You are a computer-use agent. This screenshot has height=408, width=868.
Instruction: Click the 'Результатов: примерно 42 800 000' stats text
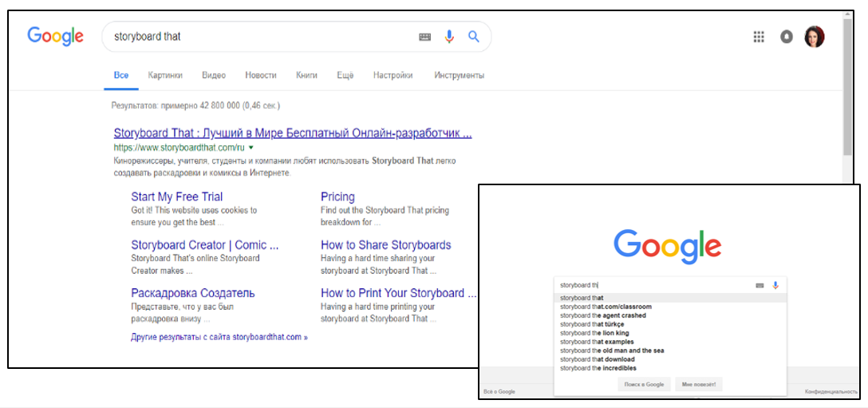[x=195, y=105]
